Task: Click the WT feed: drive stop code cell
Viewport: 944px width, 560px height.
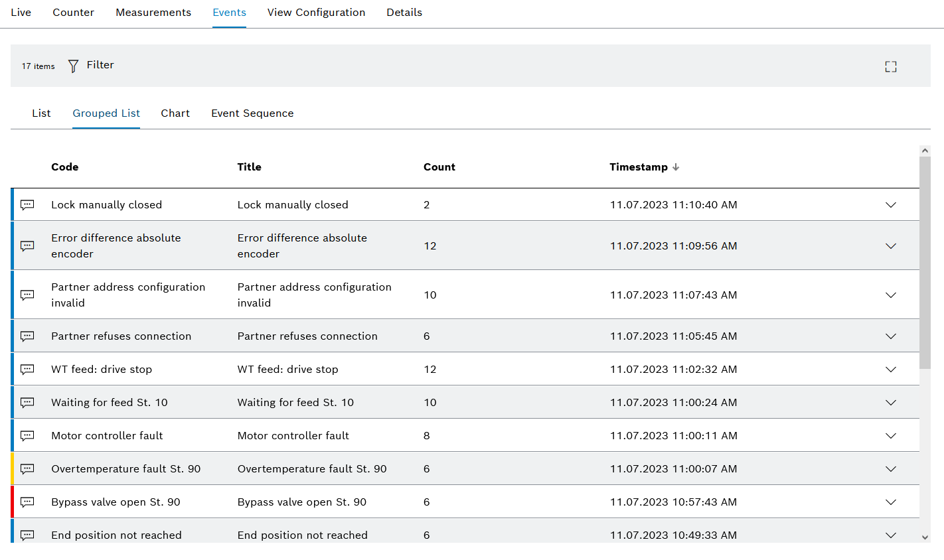Action: (102, 370)
